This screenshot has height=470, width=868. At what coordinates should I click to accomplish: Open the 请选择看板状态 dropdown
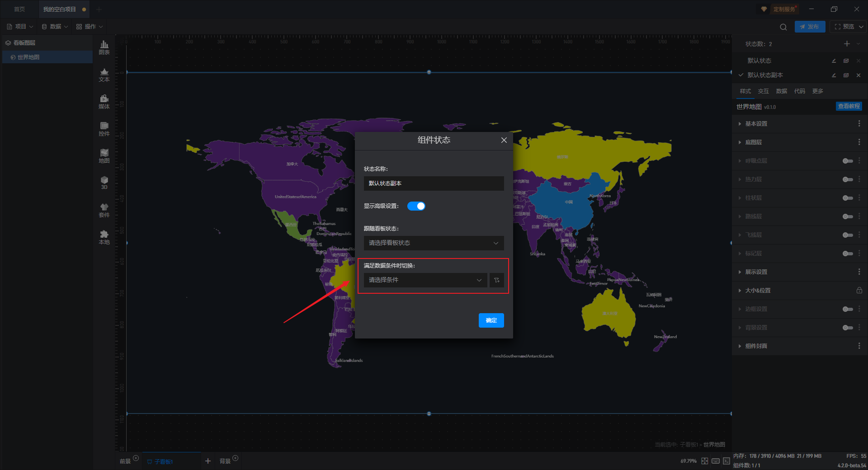point(434,243)
